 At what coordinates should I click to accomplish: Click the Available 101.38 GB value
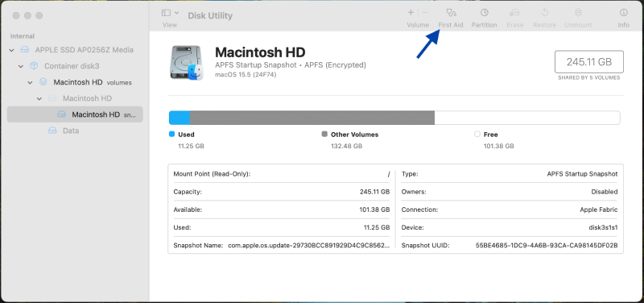coord(374,210)
